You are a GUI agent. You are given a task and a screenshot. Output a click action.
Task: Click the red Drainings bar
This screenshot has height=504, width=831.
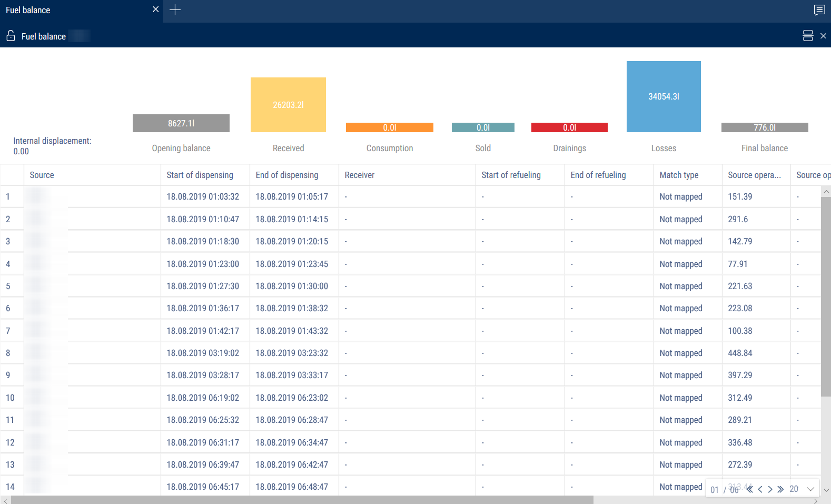click(569, 127)
